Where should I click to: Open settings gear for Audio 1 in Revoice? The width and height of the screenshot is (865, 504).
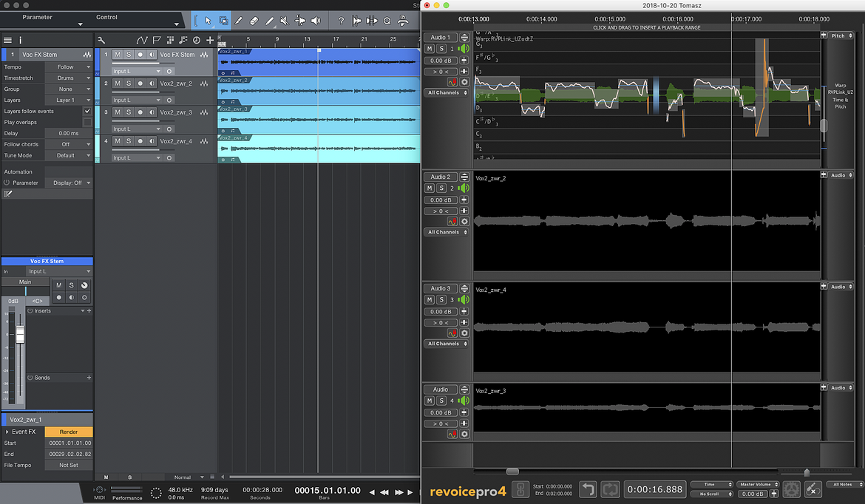point(464,82)
